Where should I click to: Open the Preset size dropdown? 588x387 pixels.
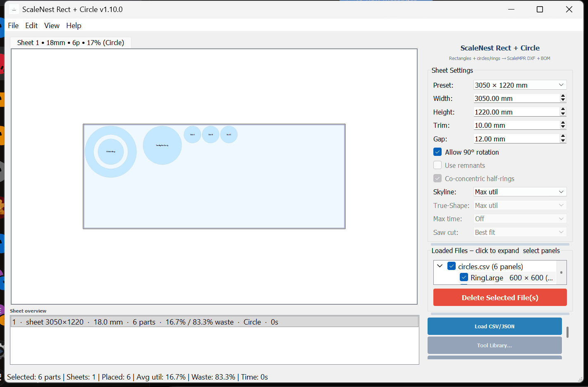click(x=520, y=85)
